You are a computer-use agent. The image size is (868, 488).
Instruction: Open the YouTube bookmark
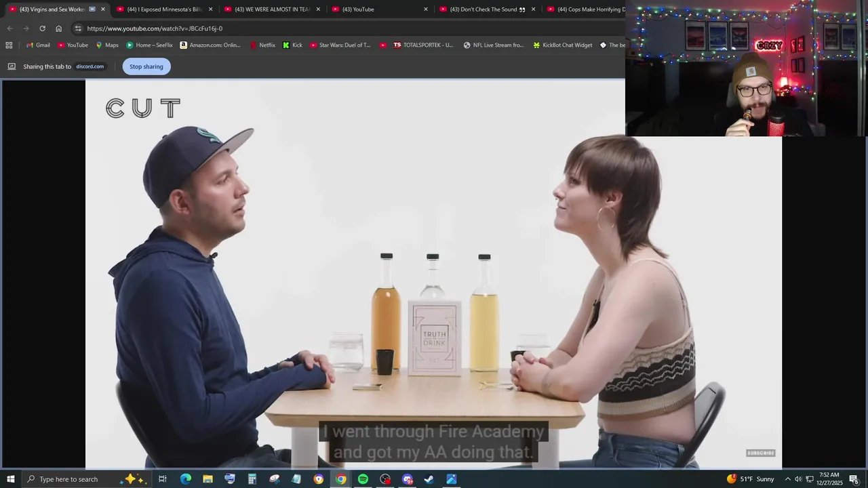click(x=73, y=45)
